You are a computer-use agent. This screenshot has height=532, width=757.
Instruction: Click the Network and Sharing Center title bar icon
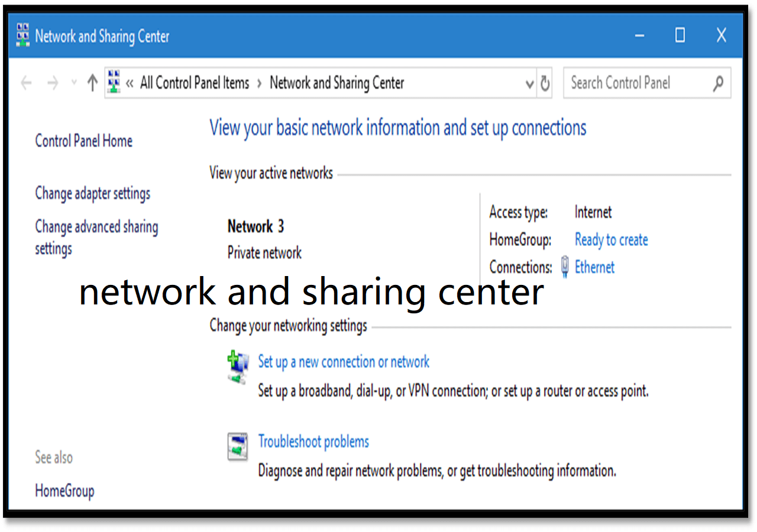(x=23, y=35)
